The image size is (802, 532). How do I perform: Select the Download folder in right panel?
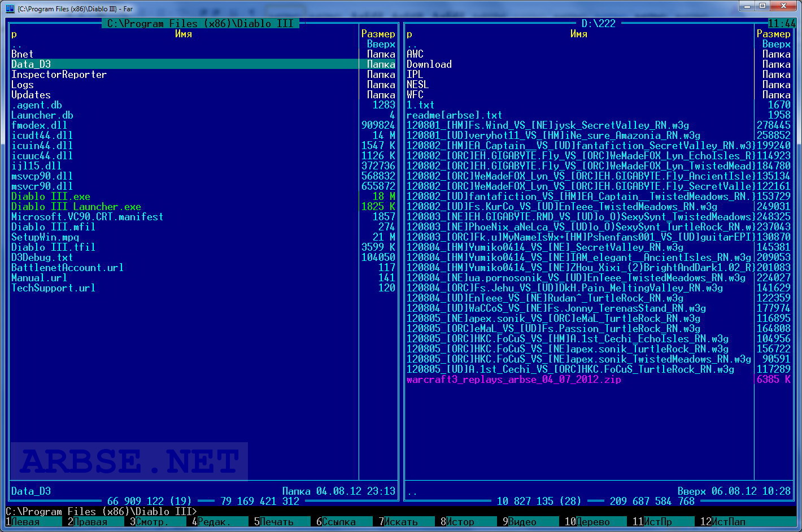coord(429,64)
